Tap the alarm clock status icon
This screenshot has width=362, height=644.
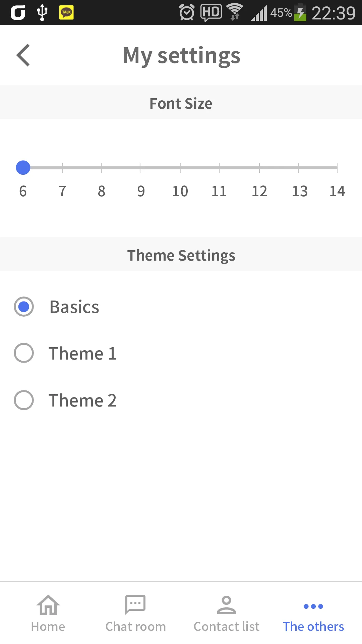[187, 13]
